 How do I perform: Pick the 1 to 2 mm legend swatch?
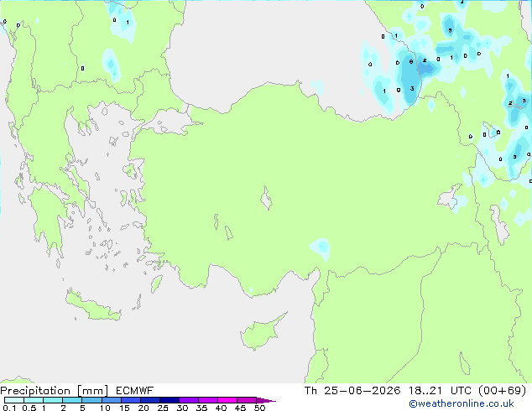[53, 400]
